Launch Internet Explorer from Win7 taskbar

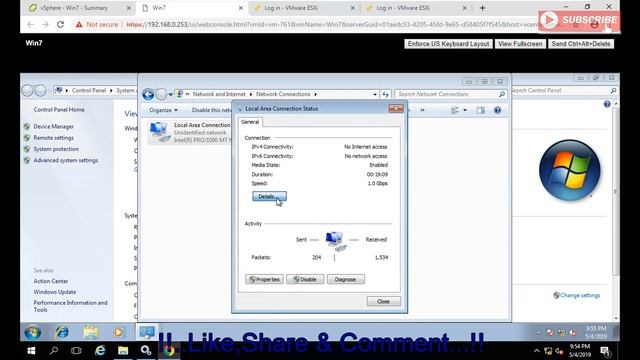[62, 332]
